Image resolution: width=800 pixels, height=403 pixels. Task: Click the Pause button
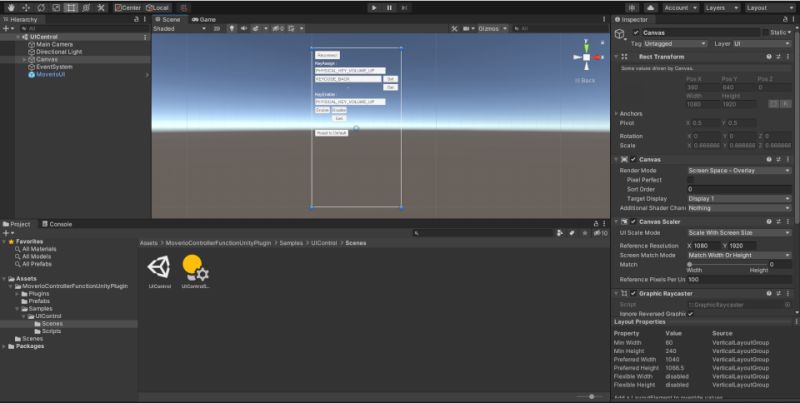tap(389, 8)
